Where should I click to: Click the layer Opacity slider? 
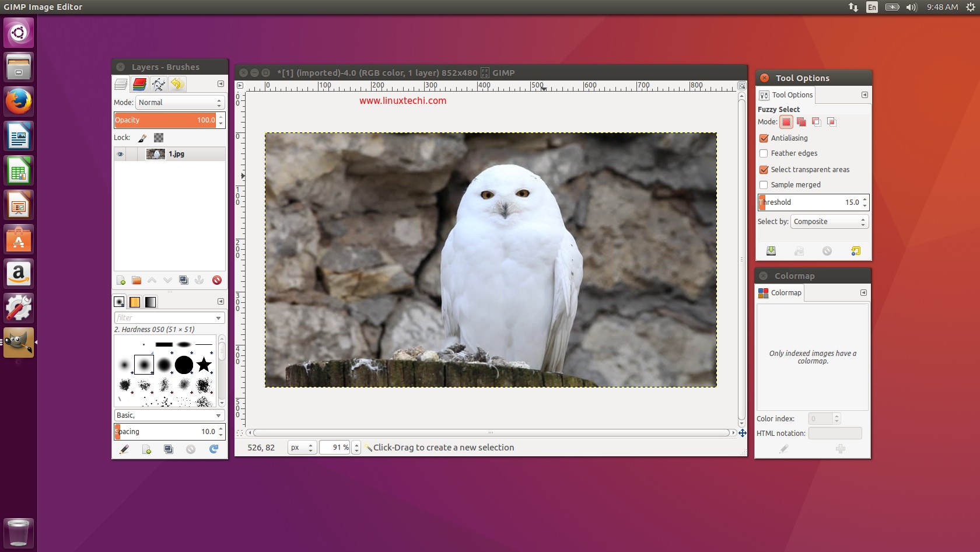click(x=166, y=120)
